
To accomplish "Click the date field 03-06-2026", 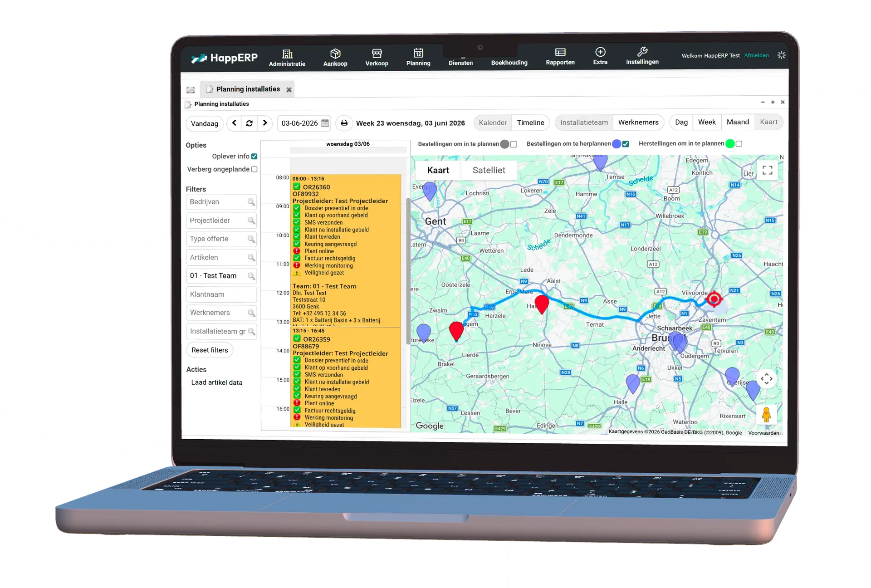I will click(x=299, y=123).
